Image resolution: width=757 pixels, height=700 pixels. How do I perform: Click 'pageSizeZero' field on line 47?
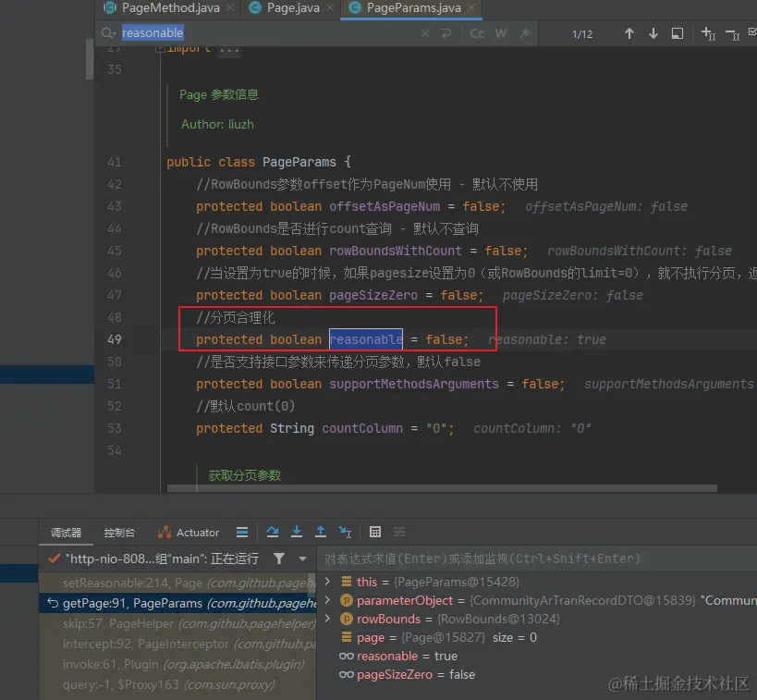click(373, 295)
